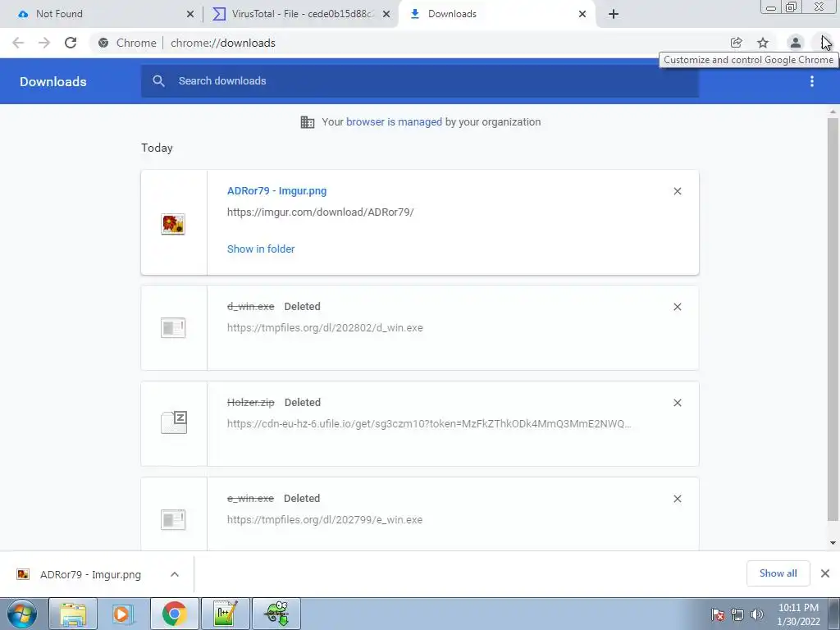Click the tmpfiles.org e_win.exe URL

point(325,519)
